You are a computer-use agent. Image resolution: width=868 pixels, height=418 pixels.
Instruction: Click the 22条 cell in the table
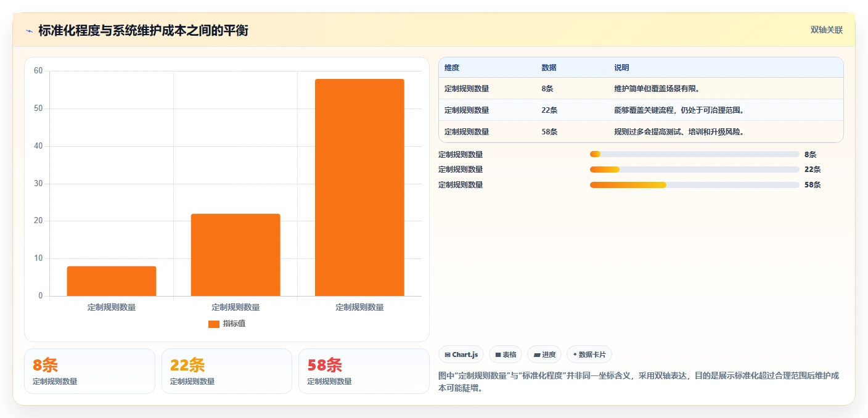tap(549, 110)
